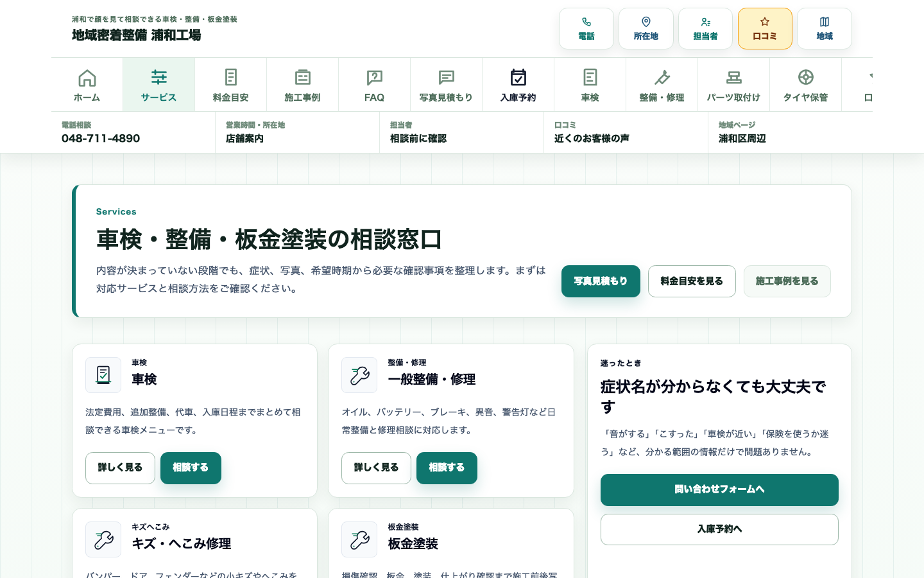Click 入庫予約へ button
This screenshot has width=924, height=578.
coord(719,530)
